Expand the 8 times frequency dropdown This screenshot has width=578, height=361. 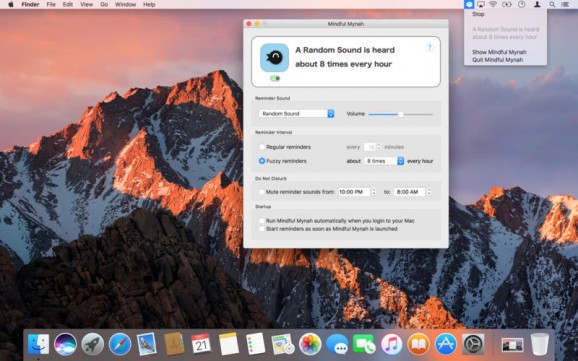pyautogui.click(x=384, y=161)
